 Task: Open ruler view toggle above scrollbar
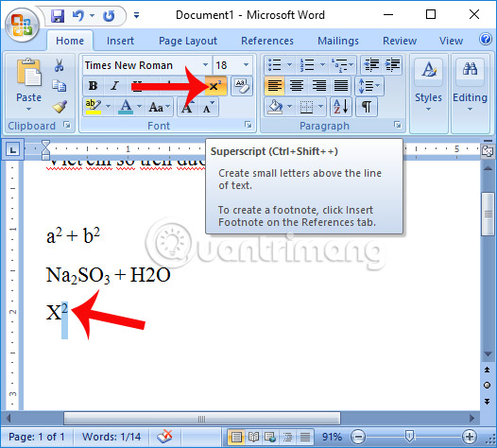(x=488, y=150)
